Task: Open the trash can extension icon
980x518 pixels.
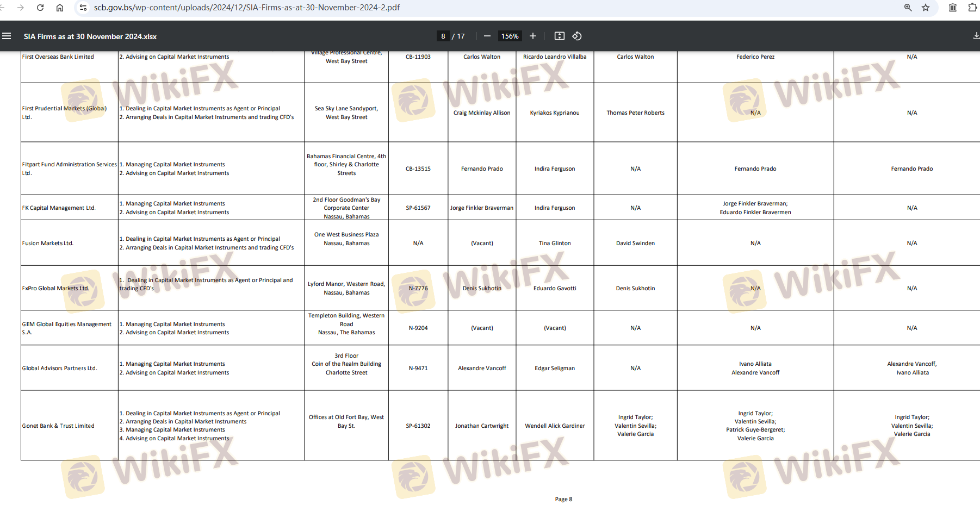Action: 953,8
